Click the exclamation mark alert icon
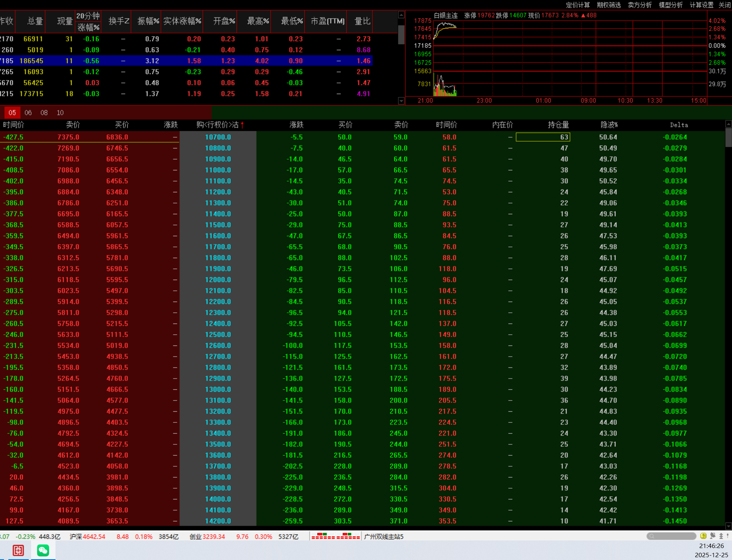Image resolution: width=732 pixels, height=560 pixels. pyautogui.click(x=728, y=536)
